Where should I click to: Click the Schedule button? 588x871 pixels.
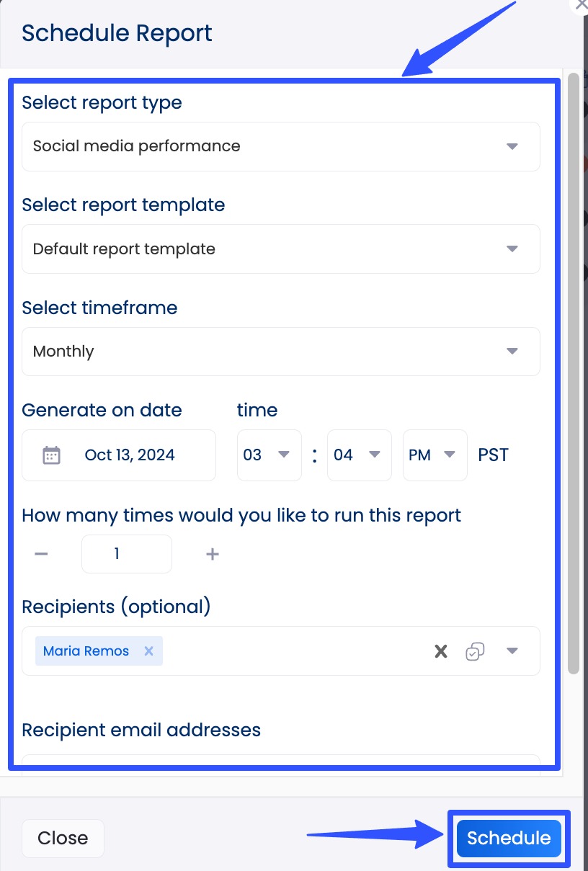(x=508, y=838)
